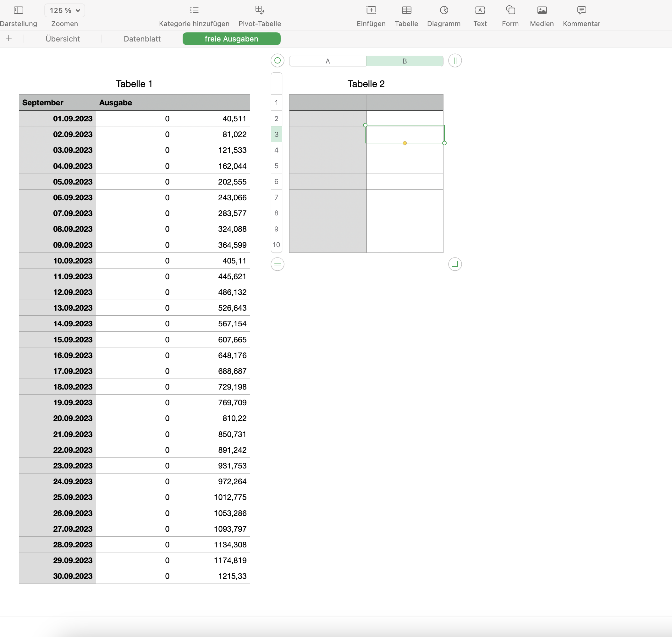Select the freie Ausgaben sheet tab
Image resolution: width=672 pixels, height=637 pixels.
(231, 39)
